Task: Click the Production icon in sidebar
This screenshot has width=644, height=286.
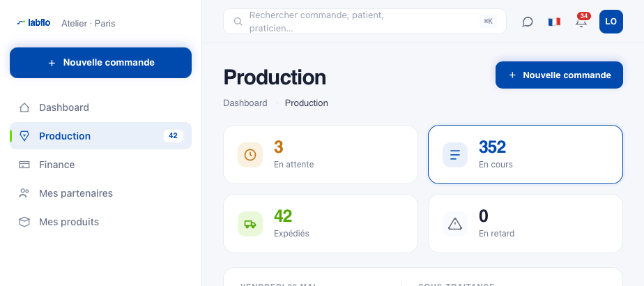Action: tap(24, 136)
